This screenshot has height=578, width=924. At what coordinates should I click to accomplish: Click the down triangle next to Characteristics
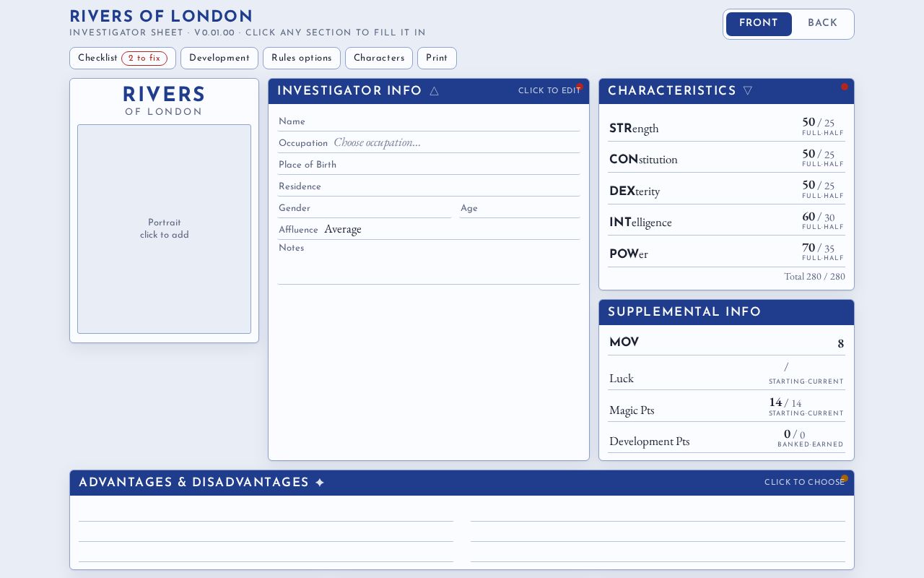[748, 91]
